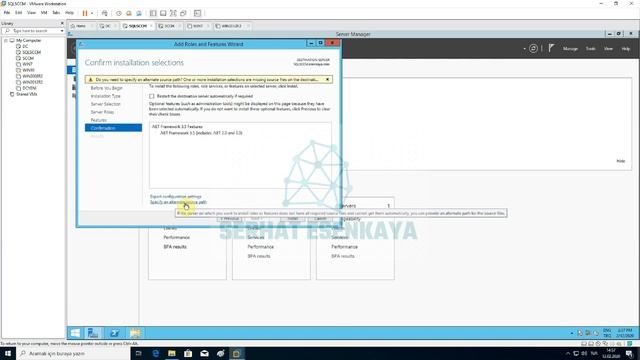The height and width of the screenshot is (360, 640).
Task: Click the Install button in wizard
Action: tap(293, 219)
